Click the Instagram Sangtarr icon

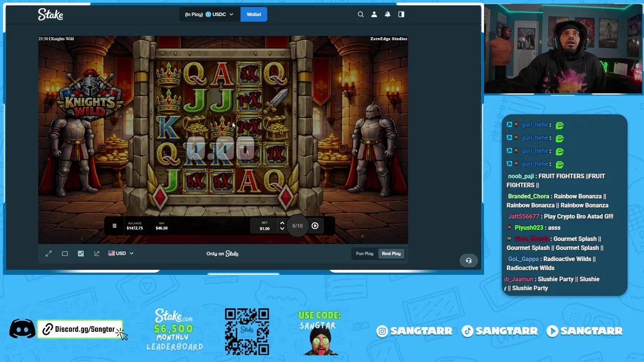pos(382,331)
